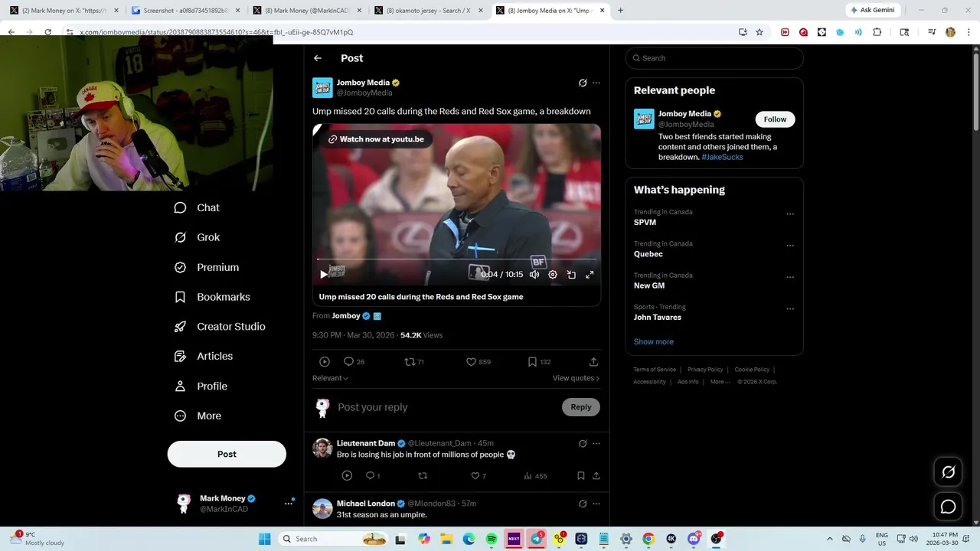Click the Watch now at youtu.be link
Viewport: 980px width, 551px height.
376,139
